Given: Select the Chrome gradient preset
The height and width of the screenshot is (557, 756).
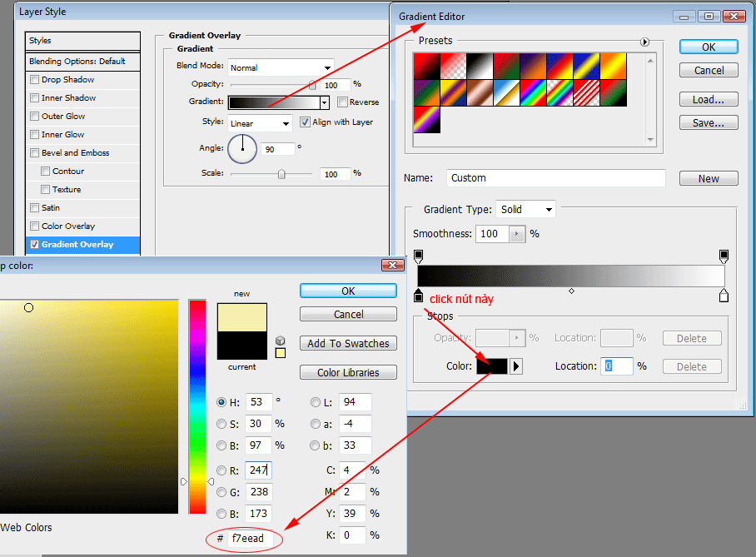Looking at the screenshot, I should [506, 92].
